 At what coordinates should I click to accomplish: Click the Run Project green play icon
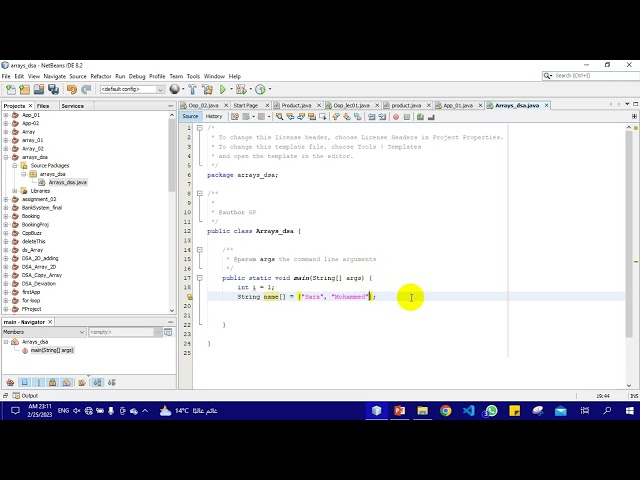point(222,89)
